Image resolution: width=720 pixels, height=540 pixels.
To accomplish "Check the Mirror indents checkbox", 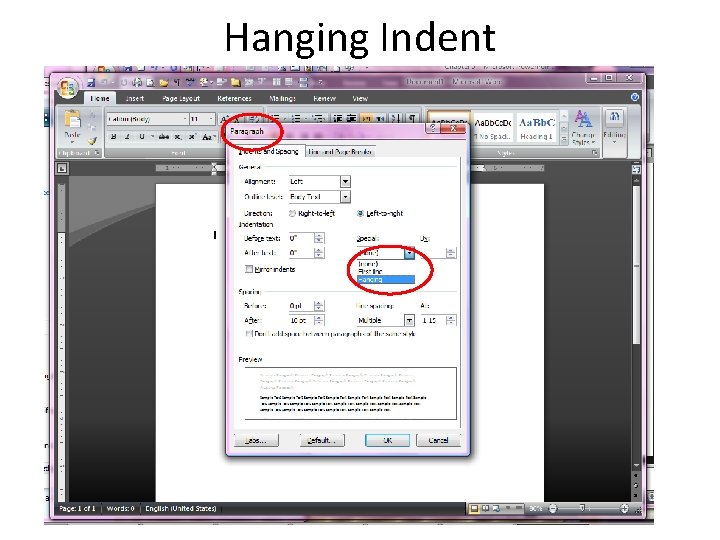I will [249, 269].
